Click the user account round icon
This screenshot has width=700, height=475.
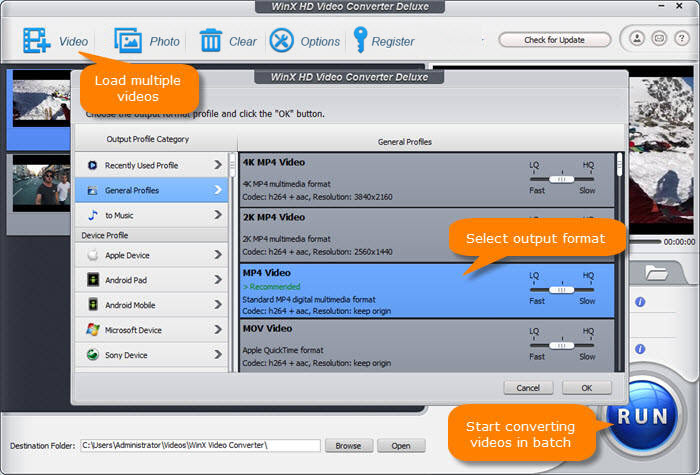(x=637, y=38)
